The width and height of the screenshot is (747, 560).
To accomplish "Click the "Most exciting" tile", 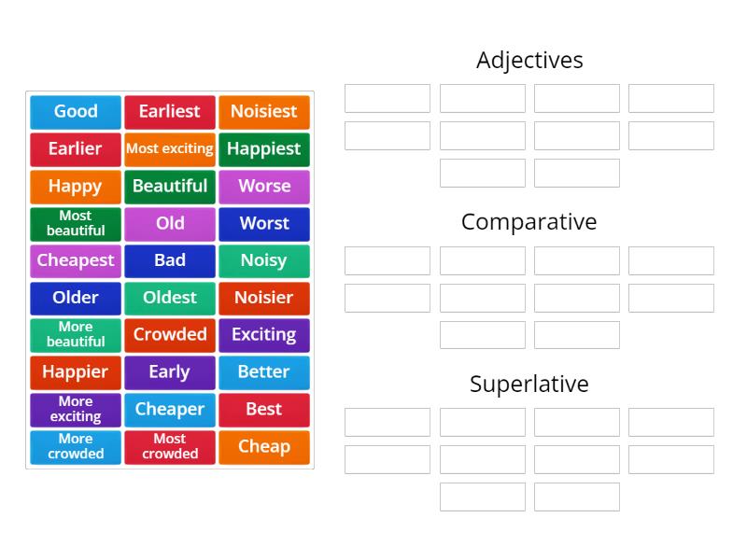I will click(170, 149).
